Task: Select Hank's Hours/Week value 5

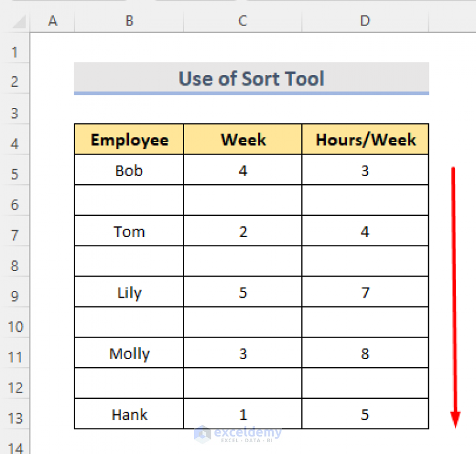Action: [x=365, y=414]
